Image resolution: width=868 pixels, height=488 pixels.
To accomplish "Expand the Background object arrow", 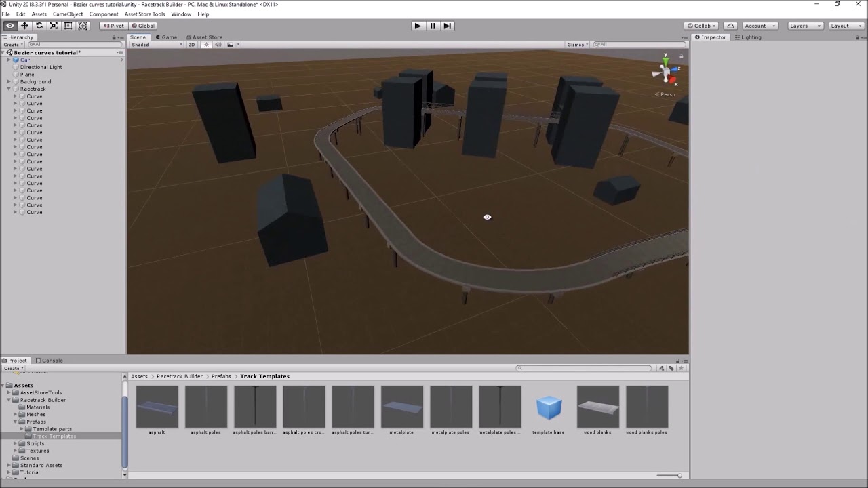I will [x=9, y=82].
